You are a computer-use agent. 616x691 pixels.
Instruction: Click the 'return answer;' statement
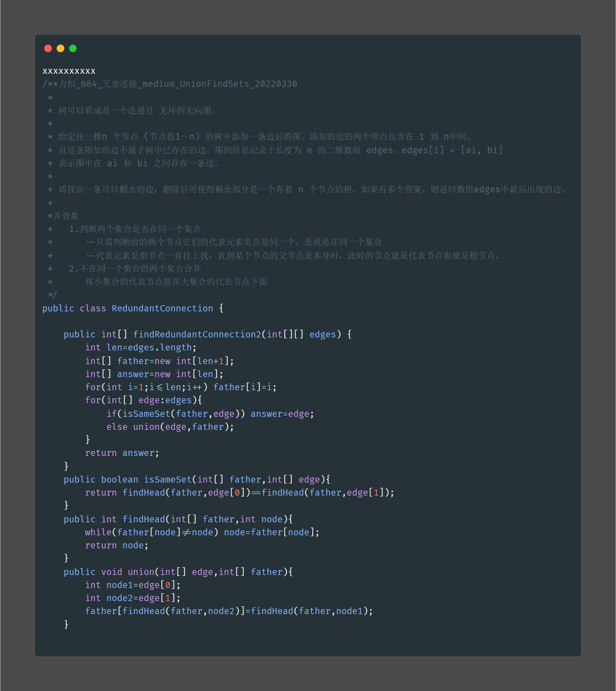pyautogui.click(x=122, y=453)
